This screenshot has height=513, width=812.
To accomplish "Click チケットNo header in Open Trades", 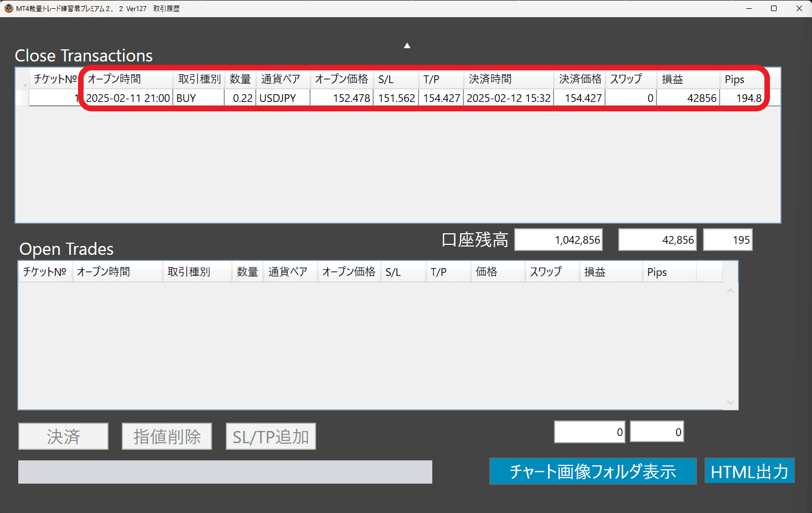I will coord(44,272).
